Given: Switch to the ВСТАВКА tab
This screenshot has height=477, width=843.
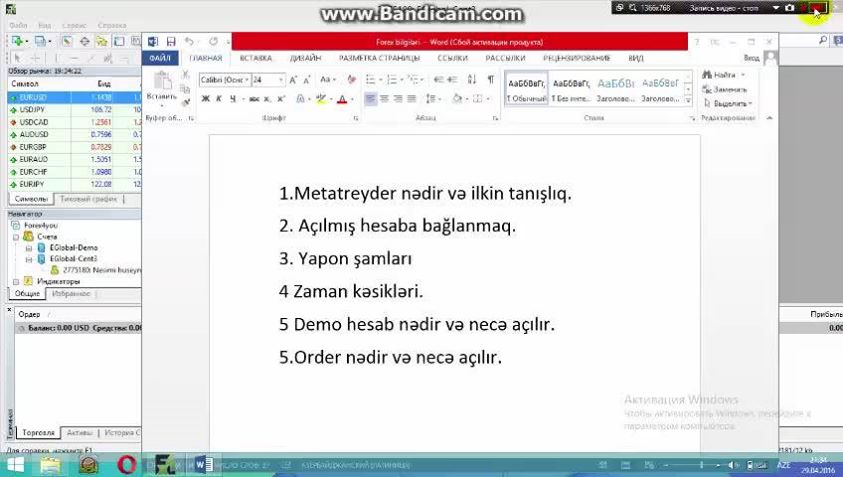Looking at the screenshot, I should click(x=255, y=58).
